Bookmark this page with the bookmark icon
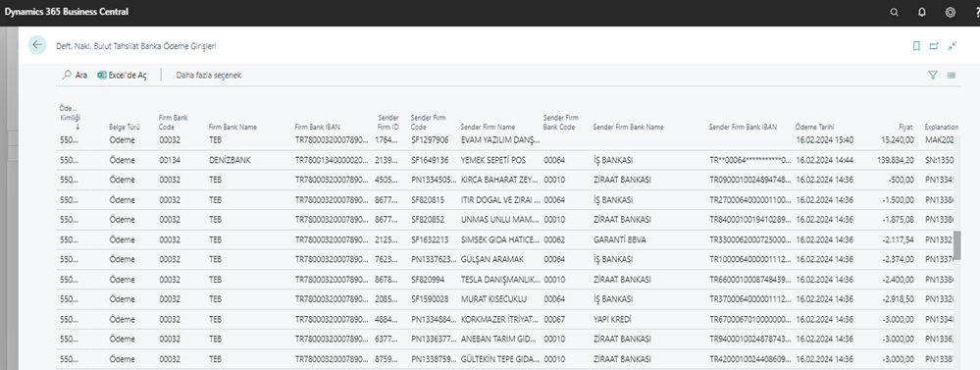 tap(916, 45)
